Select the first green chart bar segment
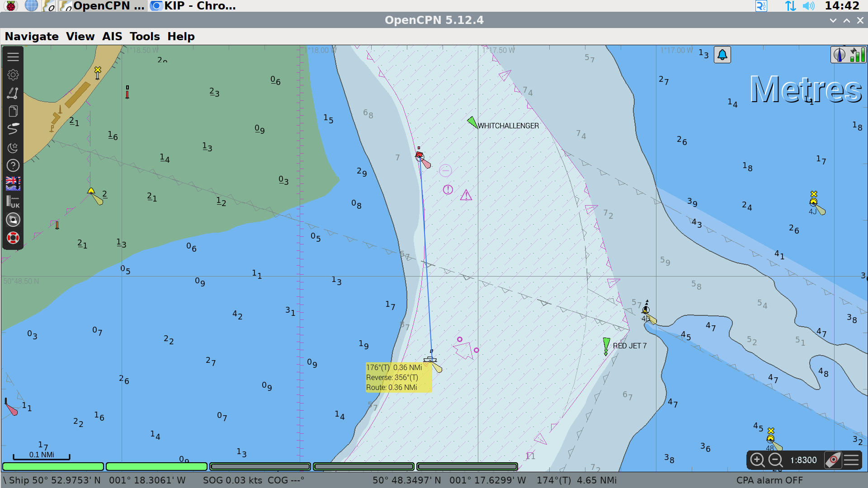The height and width of the screenshot is (488, 868). click(x=53, y=466)
